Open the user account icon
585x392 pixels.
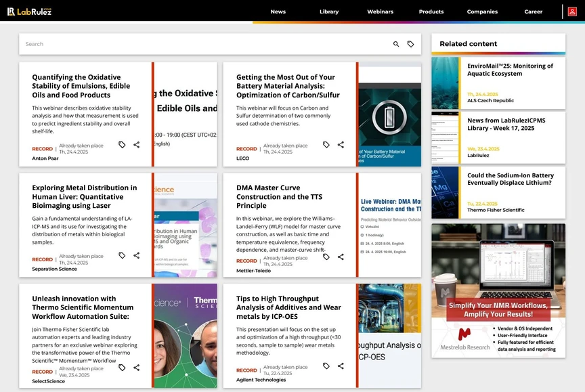pos(572,12)
